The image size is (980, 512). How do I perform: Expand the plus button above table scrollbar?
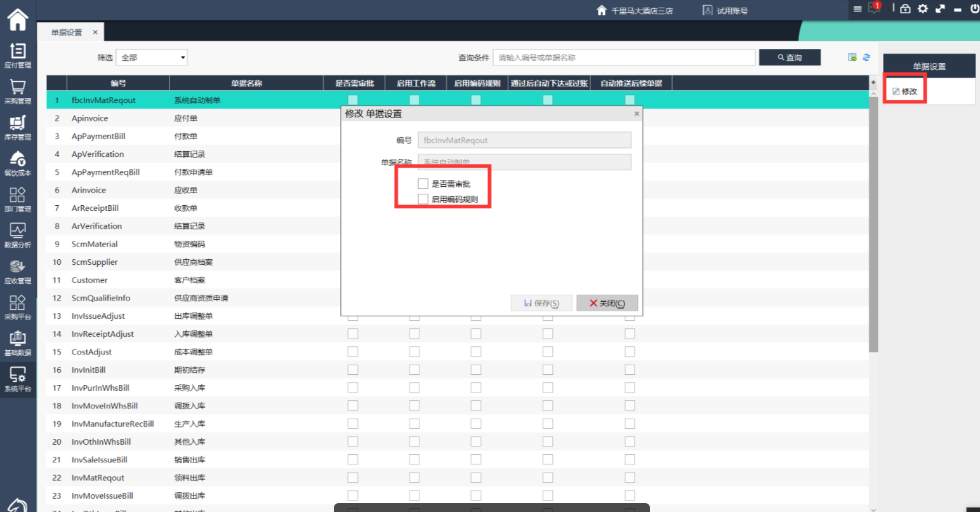[x=873, y=83]
